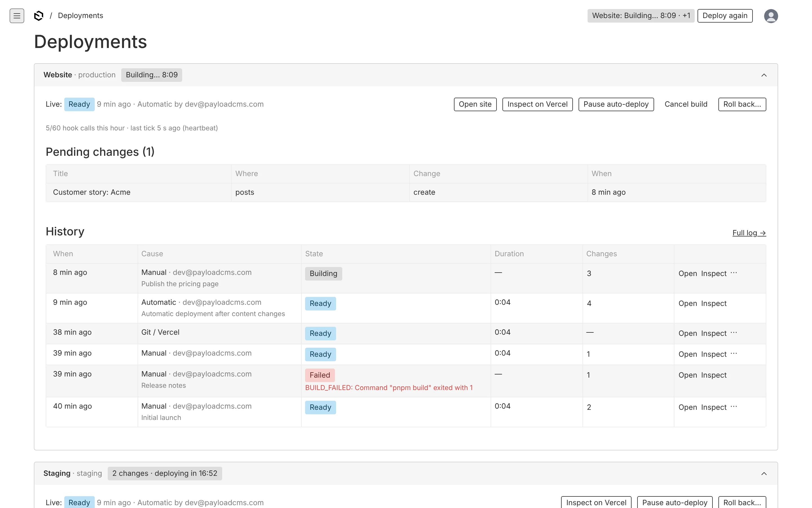Click Open site button
This screenshot has height=508, width=812.
475,104
